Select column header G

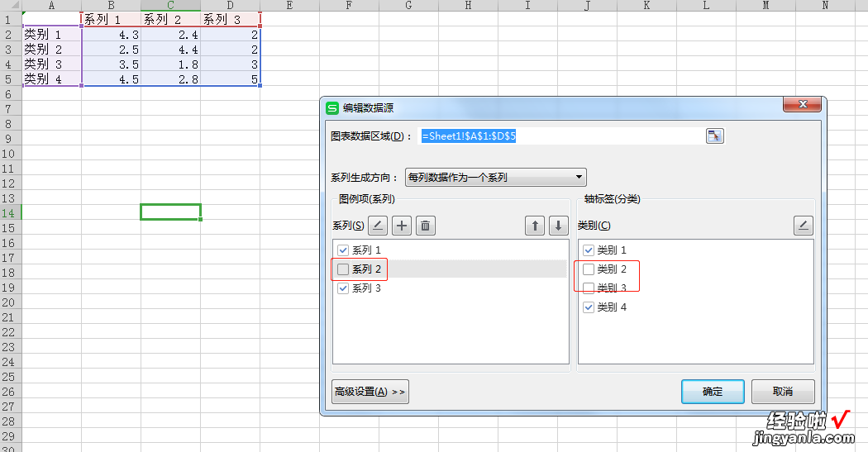coord(408,6)
